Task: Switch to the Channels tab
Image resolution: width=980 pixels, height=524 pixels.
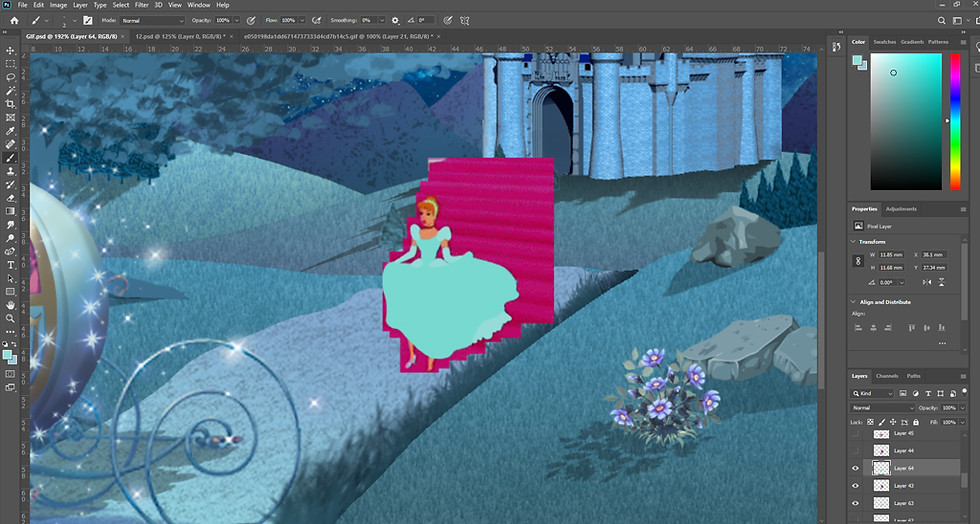Action: (887, 376)
